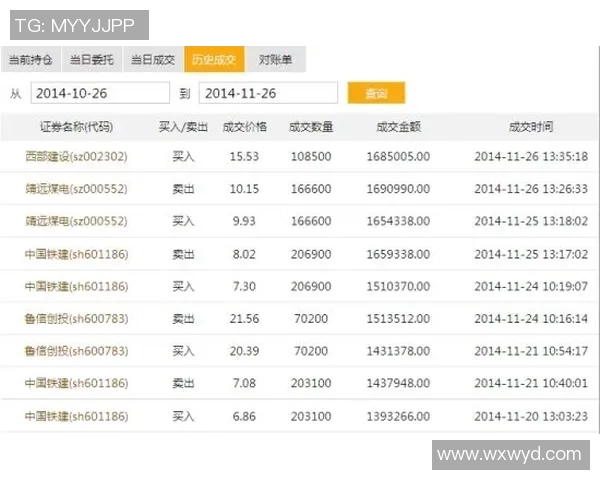Sort by the 成交时间 column header
Screen dimensions: 600x480
coord(530,127)
